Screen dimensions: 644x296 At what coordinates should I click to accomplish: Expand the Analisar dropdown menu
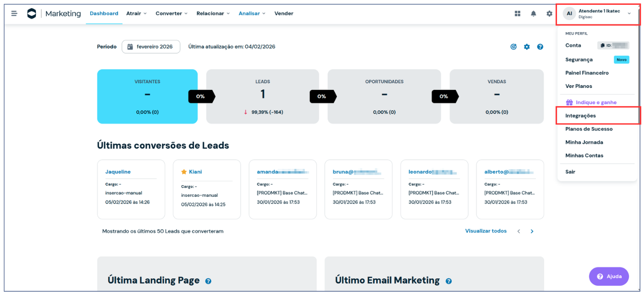pyautogui.click(x=252, y=13)
